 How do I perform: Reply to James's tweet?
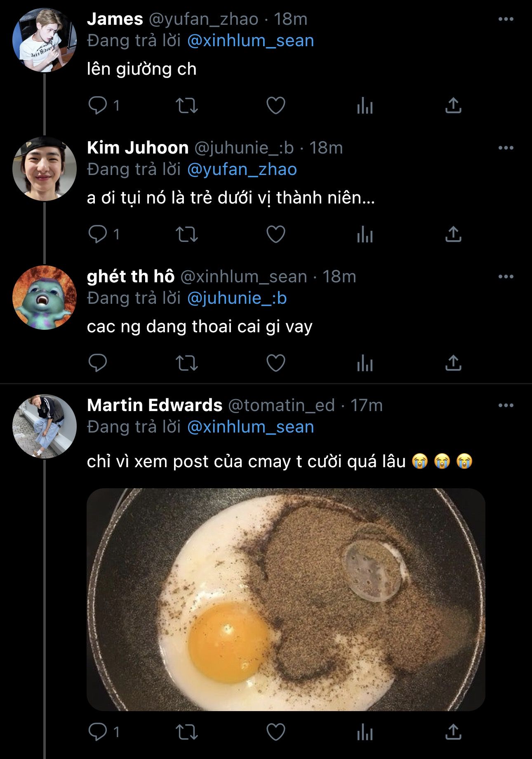(98, 105)
